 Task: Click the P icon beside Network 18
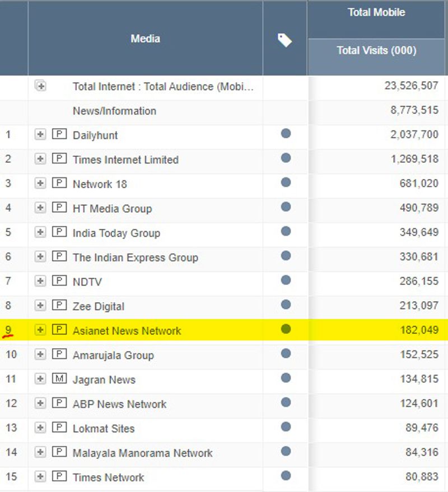59,184
